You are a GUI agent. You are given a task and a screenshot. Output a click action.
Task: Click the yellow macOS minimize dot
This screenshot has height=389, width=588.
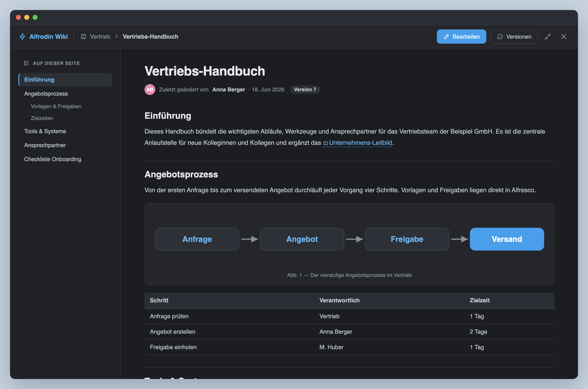[x=27, y=17]
